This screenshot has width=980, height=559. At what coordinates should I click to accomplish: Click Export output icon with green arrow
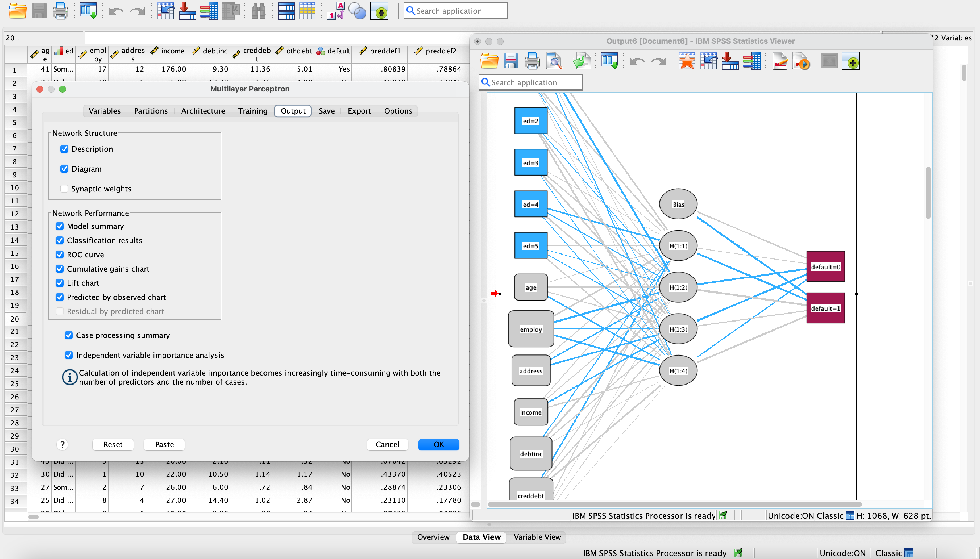[x=582, y=61]
